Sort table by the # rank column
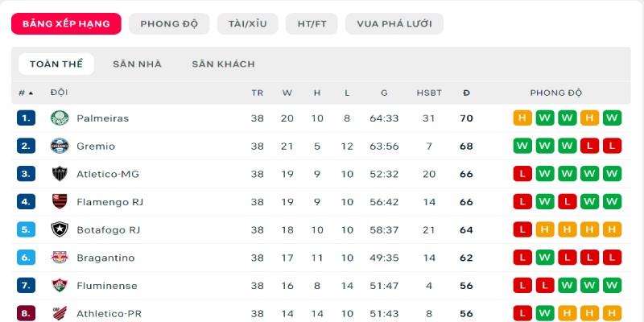 [x=26, y=93]
